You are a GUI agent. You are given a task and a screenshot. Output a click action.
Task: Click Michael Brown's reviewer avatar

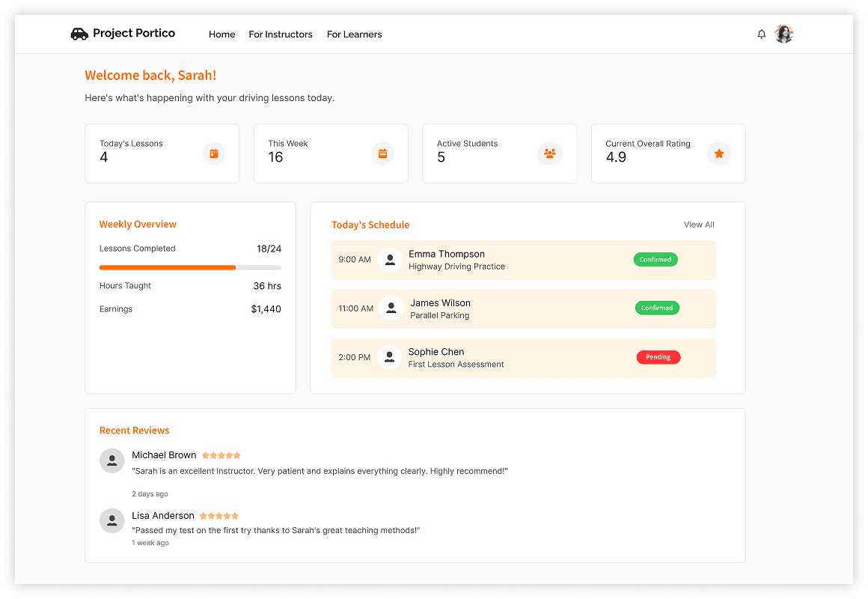coord(112,460)
